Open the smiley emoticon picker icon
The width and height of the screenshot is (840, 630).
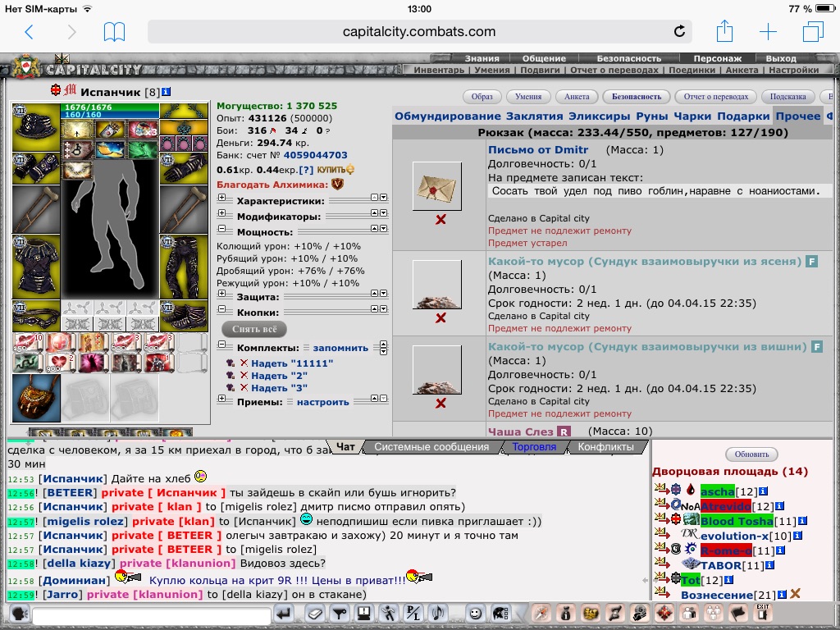pyautogui.click(x=475, y=614)
